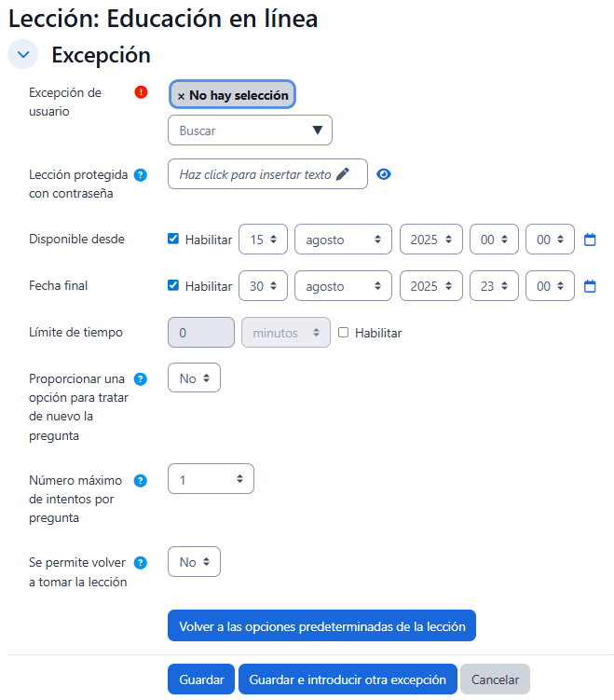This screenshot has width=614, height=700.
Task: Enable the Límite de tiempo checkbox
Action: (x=344, y=332)
